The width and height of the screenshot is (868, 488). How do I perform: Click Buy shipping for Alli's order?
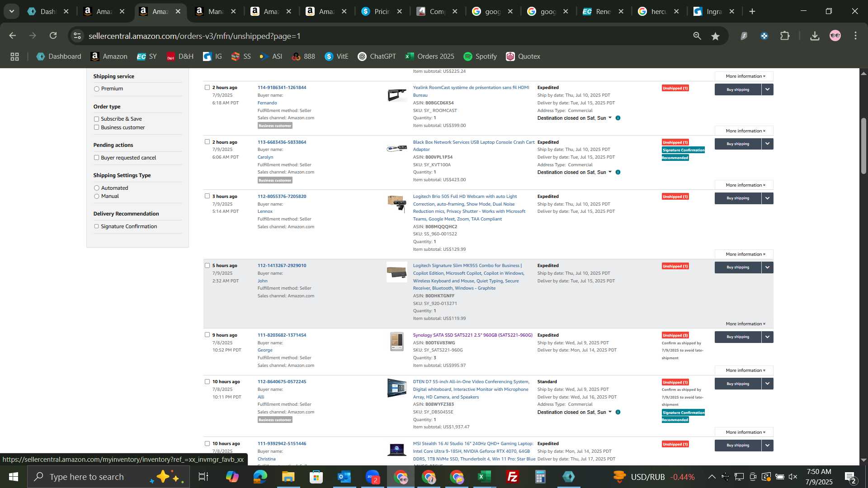[x=738, y=384]
